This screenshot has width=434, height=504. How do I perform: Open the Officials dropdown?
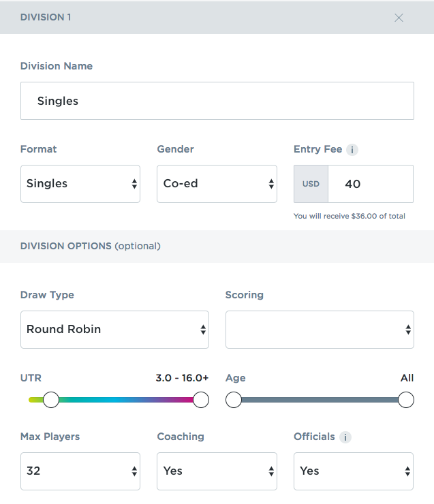[353, 471]
